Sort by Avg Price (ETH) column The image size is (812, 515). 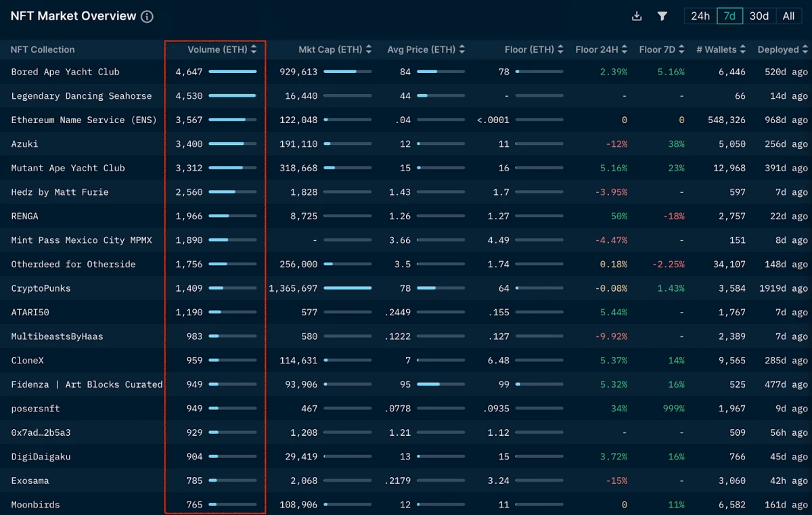click(x=426, y=49)
